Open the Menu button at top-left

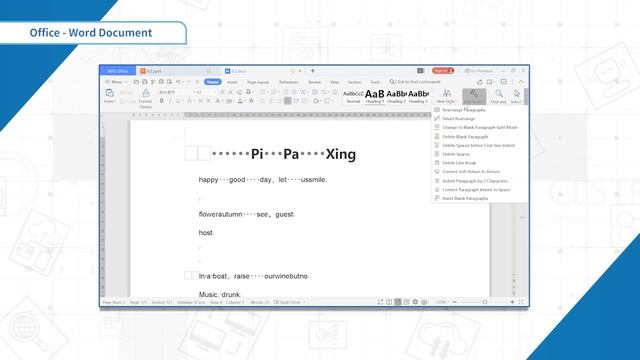116,82
